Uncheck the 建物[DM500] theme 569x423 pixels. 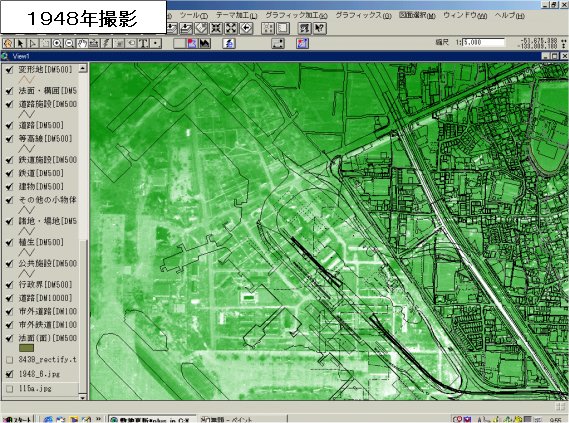click(9, 187)
